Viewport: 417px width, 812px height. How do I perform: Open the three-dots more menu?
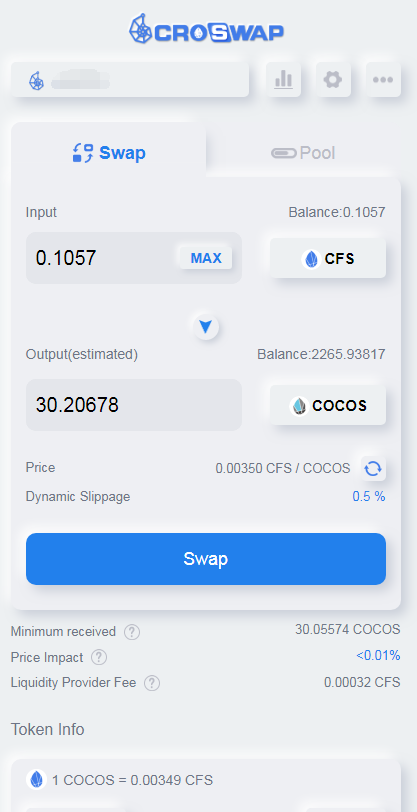click(383, 80)
